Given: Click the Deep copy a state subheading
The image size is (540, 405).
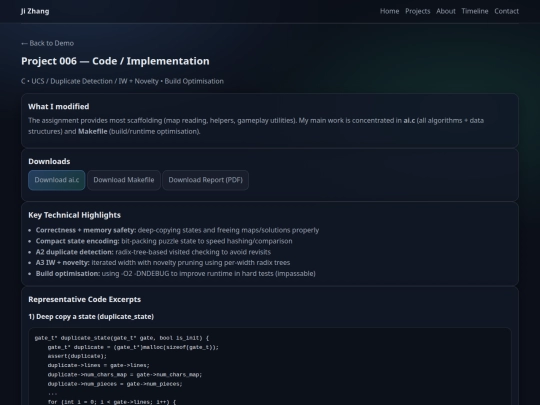Looking at the screenshot, I should pyautogui.click(x=91, y=316).
